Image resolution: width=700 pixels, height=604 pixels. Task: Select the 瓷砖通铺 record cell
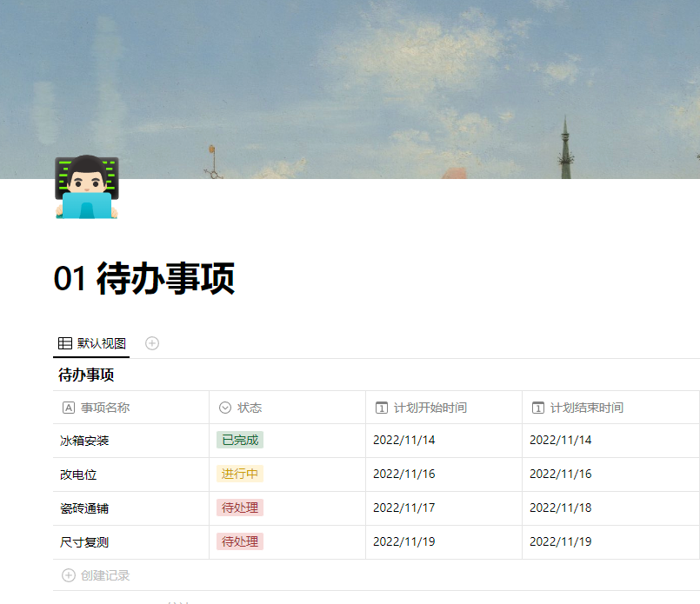(x=130, y=508)
